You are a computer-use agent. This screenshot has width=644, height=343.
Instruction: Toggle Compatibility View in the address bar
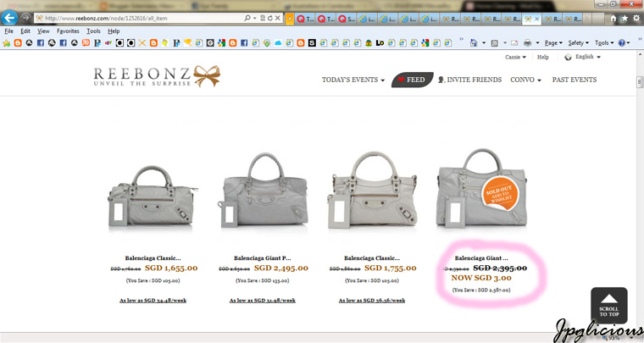click(263, 18)
